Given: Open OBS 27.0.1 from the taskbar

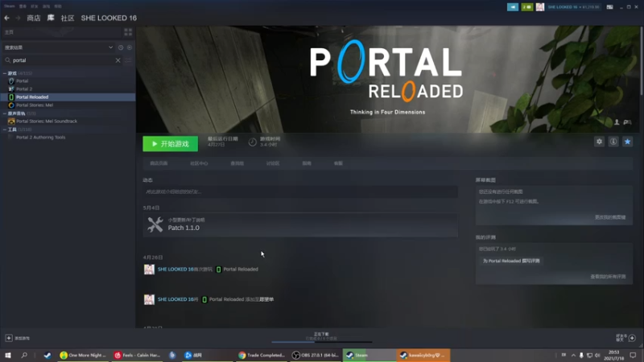Looking at the screenshot, I should click(316, 355).
